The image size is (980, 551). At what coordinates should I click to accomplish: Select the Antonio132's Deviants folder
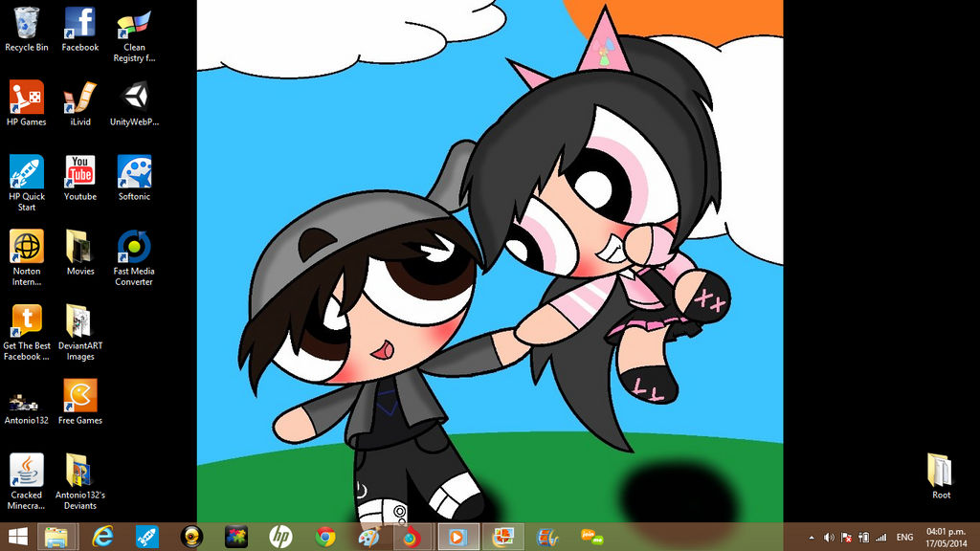pyautogui.click(x=80, y=482)
